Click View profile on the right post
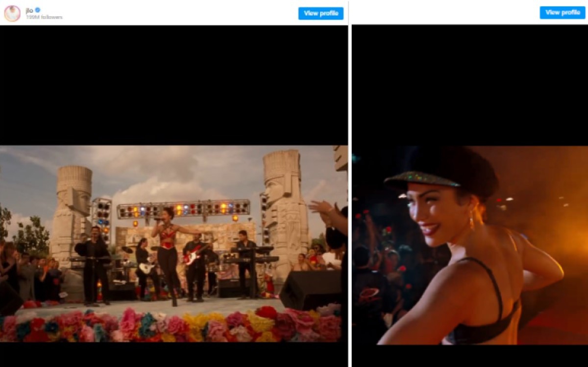Image resolution: width=588 pixels, height=367 pixels. [x=563, y=13]
